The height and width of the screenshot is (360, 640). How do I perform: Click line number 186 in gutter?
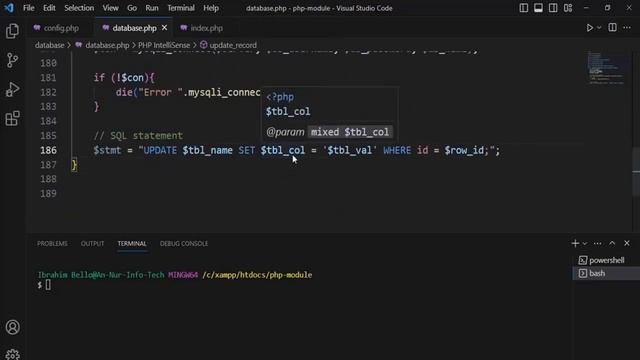click(x=48, y=150)
